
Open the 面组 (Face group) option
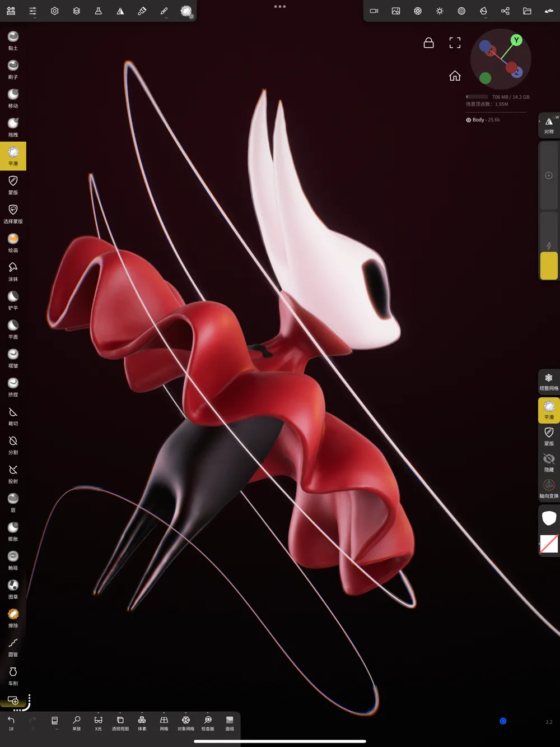(x=230, y=722)
